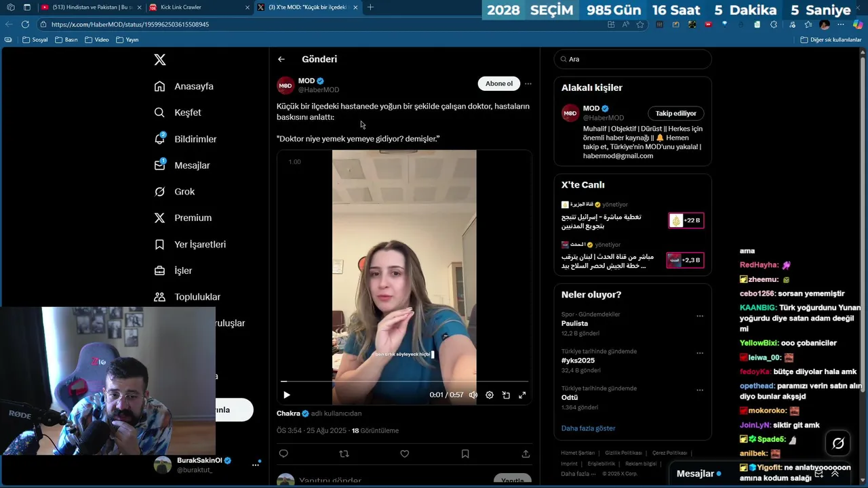Click Daha fazla göster link
Viewport: 868px width, 488px height.
pyautogui.click(x=588, y=428)
